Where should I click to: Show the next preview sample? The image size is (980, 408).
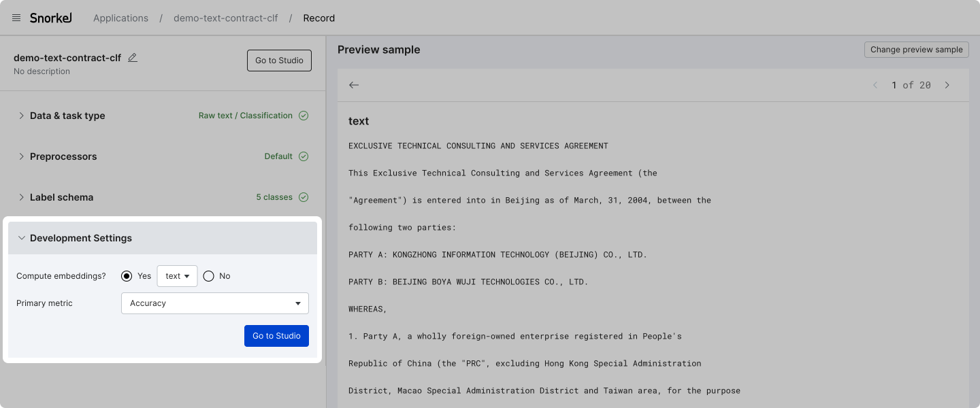coord(947,85)
